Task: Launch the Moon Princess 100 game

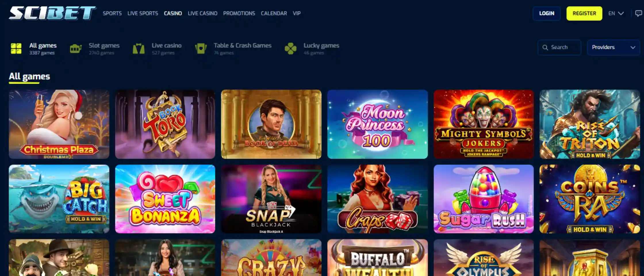Action: click(377, 124)
